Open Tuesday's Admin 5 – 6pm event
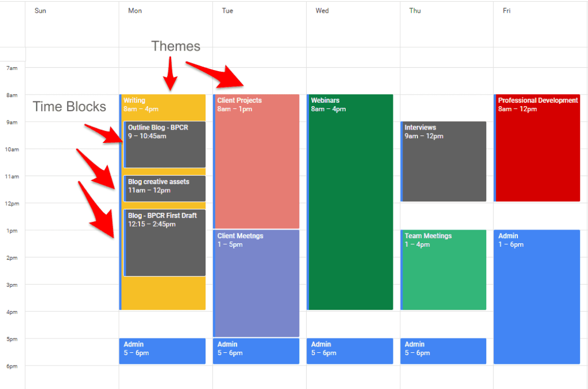The height and width of the screenshot is (389, 588). (x=257, y=351)
